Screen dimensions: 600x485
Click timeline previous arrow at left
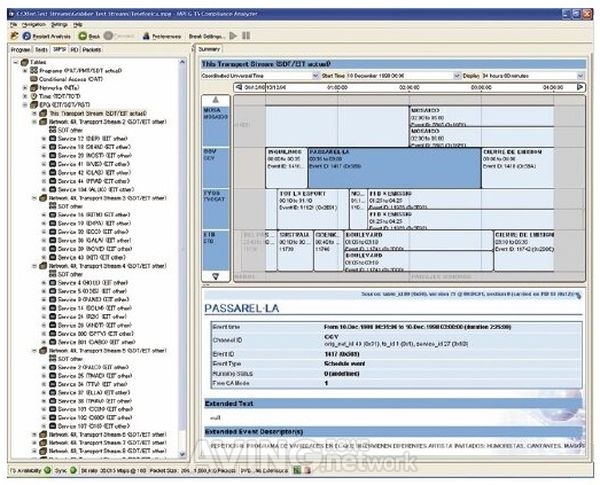point(239,87)
